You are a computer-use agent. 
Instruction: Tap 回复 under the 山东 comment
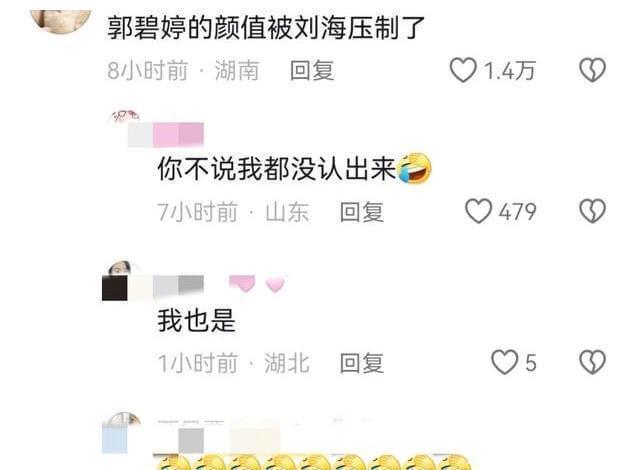tap(362, 212)
